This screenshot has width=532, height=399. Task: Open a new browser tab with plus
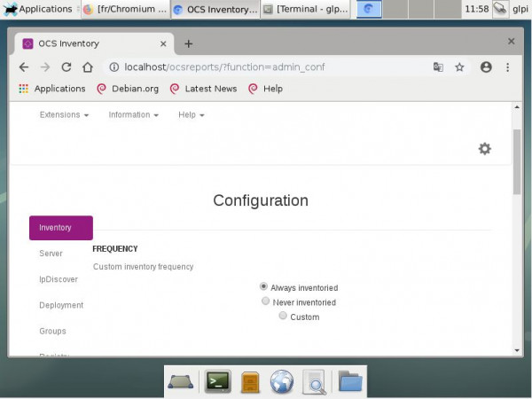(x=189, y=43)
